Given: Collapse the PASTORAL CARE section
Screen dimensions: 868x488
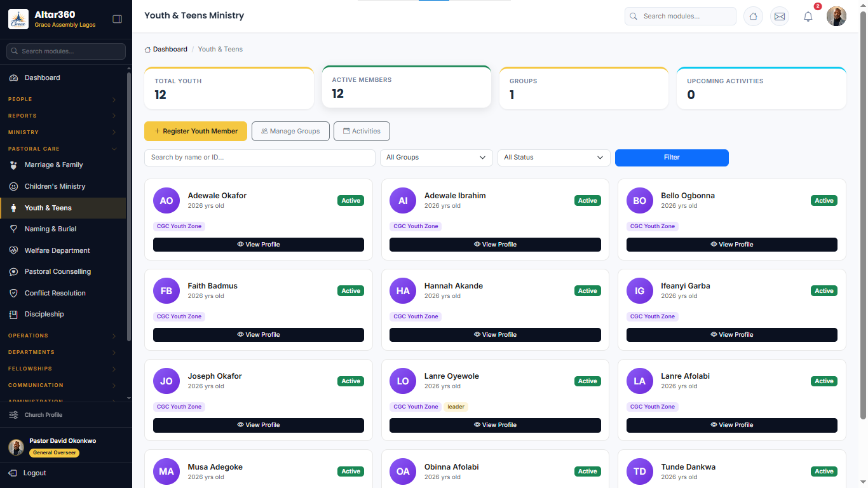Looking at the screenshot, I should pyautogui.click(x=62, y=149).
